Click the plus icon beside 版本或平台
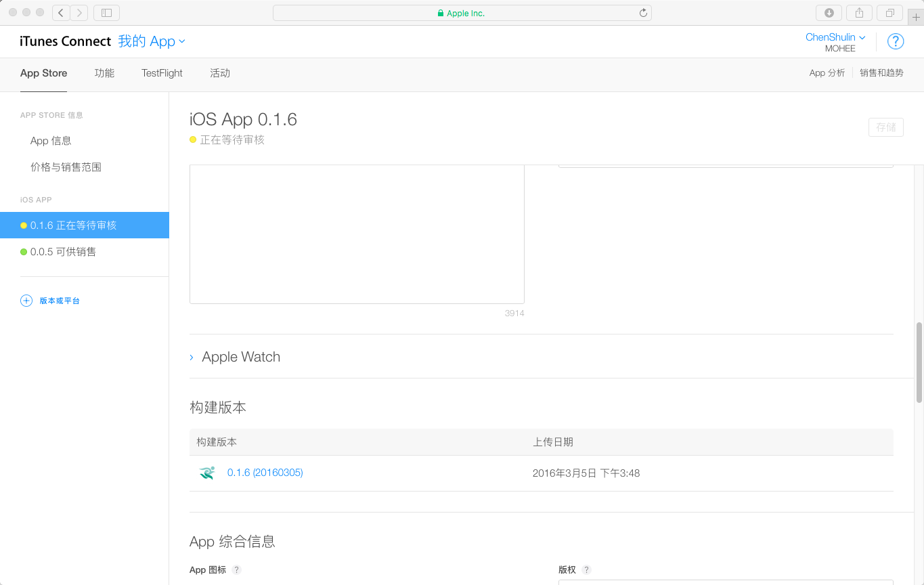 click(26, 301)
